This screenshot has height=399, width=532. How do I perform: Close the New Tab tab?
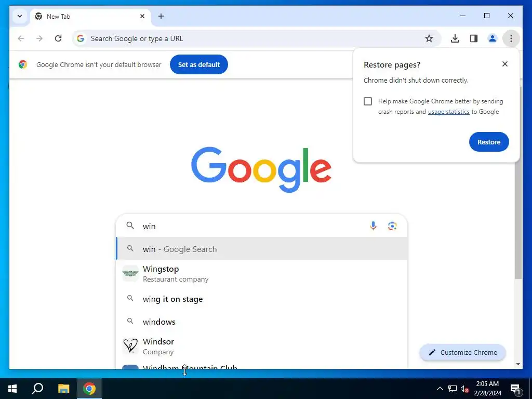(142, 16)
